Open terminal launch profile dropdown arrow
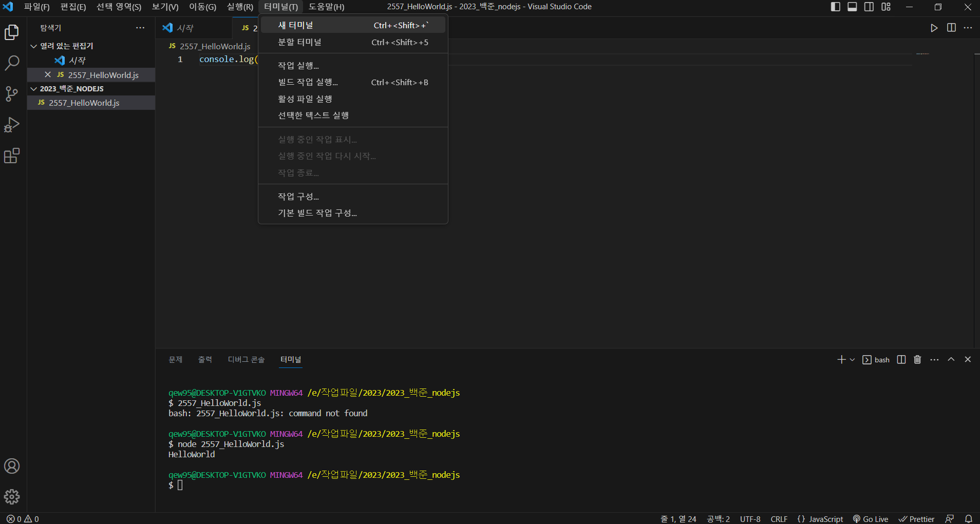This screenshot has width=980, height=524. (852, 360)
